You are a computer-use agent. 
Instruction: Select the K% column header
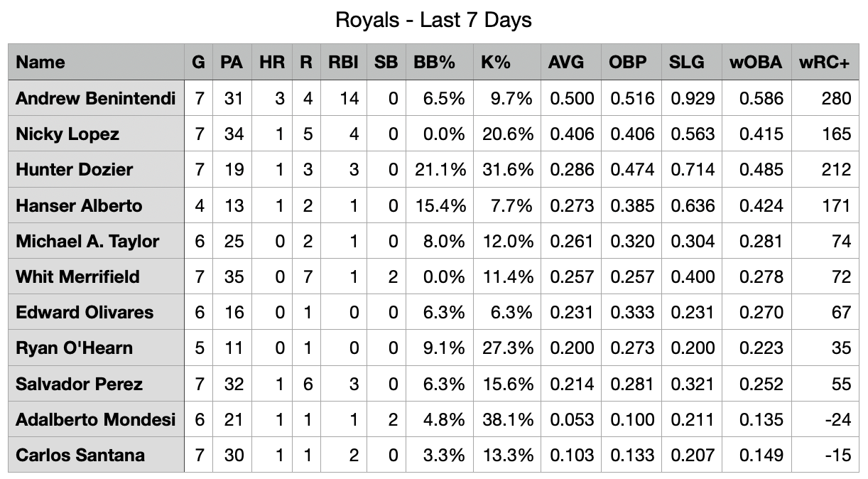[496, 63]
